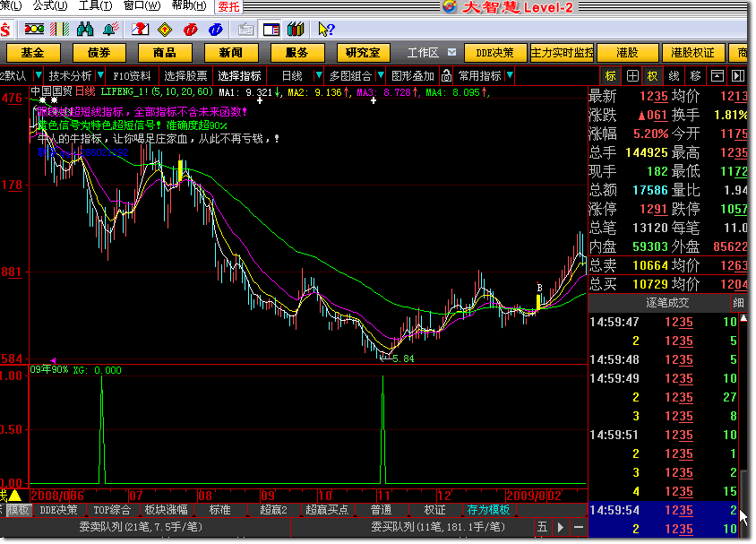The width and height of the screenshot is (756, 544).
Task: Click the scroll-up arrow of trade list
Action: pos(743,318)
